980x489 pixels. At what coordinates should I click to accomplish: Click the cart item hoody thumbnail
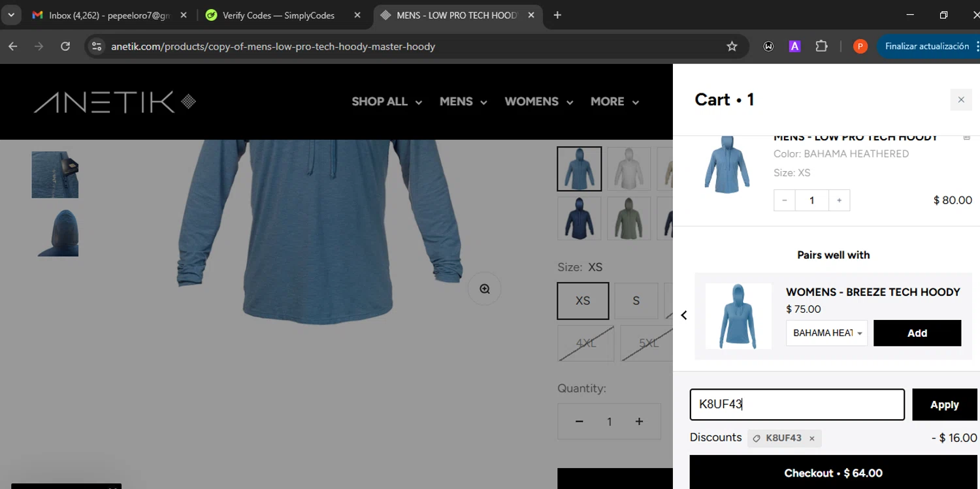[x=726, y=165]
